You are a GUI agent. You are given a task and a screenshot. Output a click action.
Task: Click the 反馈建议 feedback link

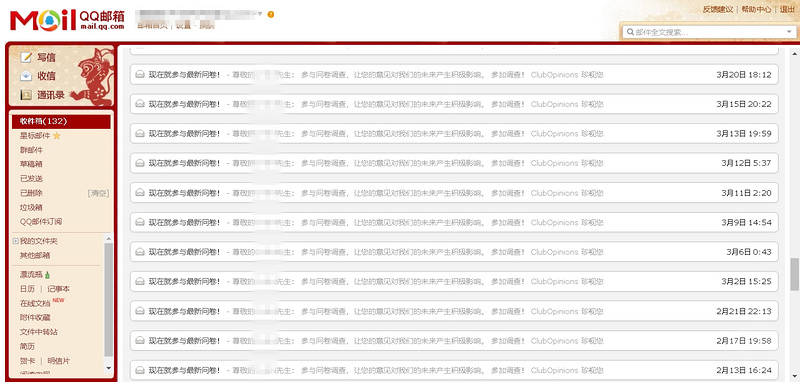718,9
